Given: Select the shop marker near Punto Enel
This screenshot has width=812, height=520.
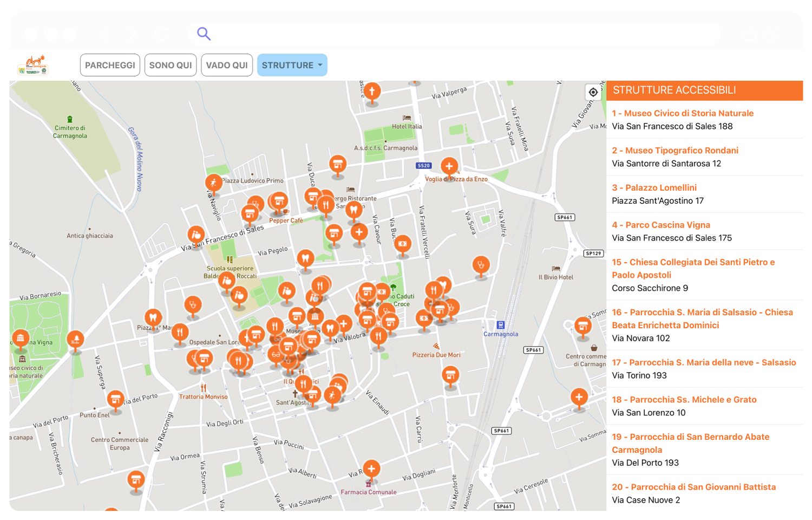Looking at the screenshot, I should pyautogui.click(x=115, y=400).
